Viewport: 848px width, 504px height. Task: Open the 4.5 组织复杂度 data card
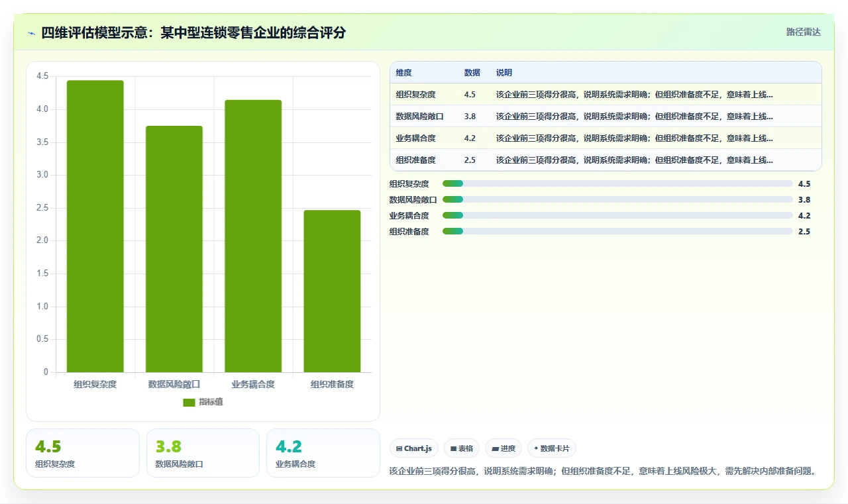pos(83,453)
